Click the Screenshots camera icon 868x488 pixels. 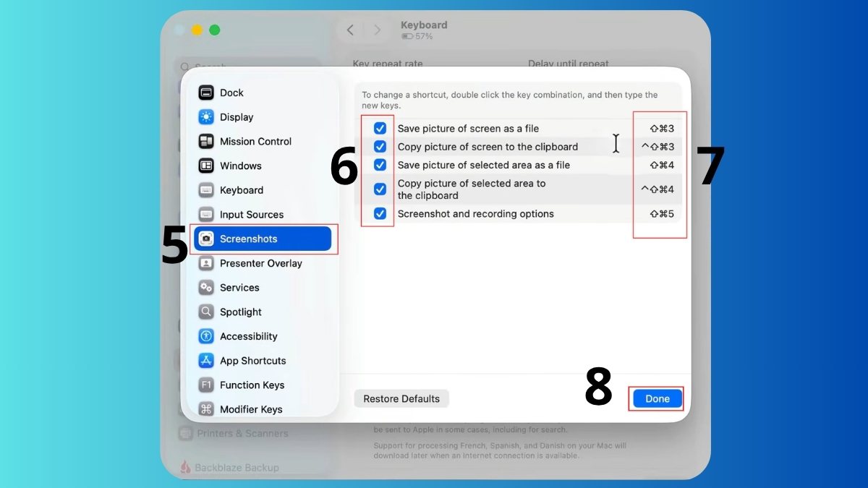(x=207, y=239)
